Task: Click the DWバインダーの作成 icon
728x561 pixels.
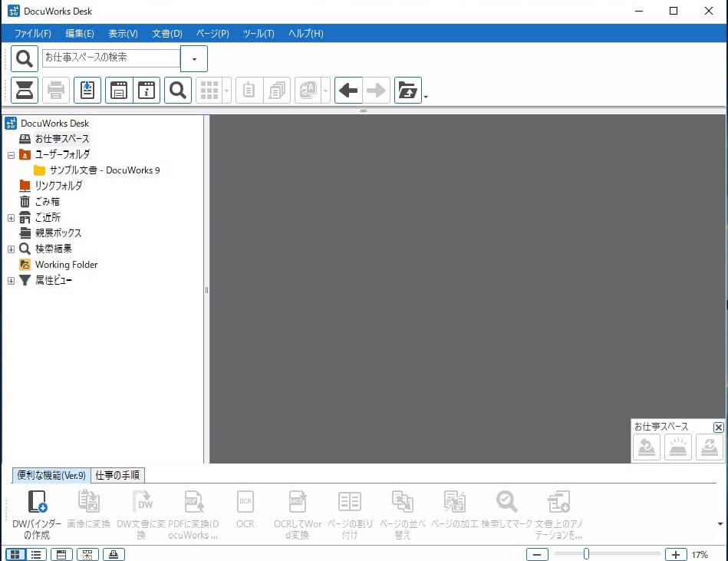Action: pos(37,503)
